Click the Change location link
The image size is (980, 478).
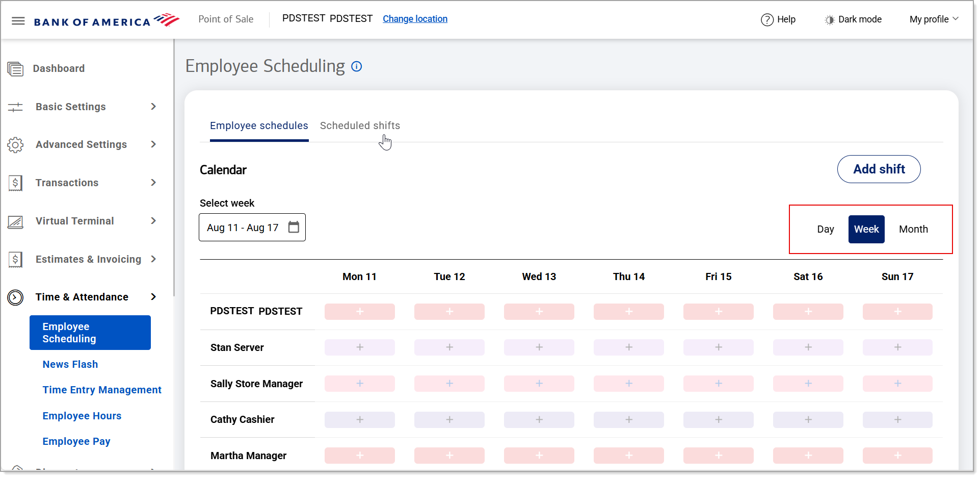(x=415, y=19)
